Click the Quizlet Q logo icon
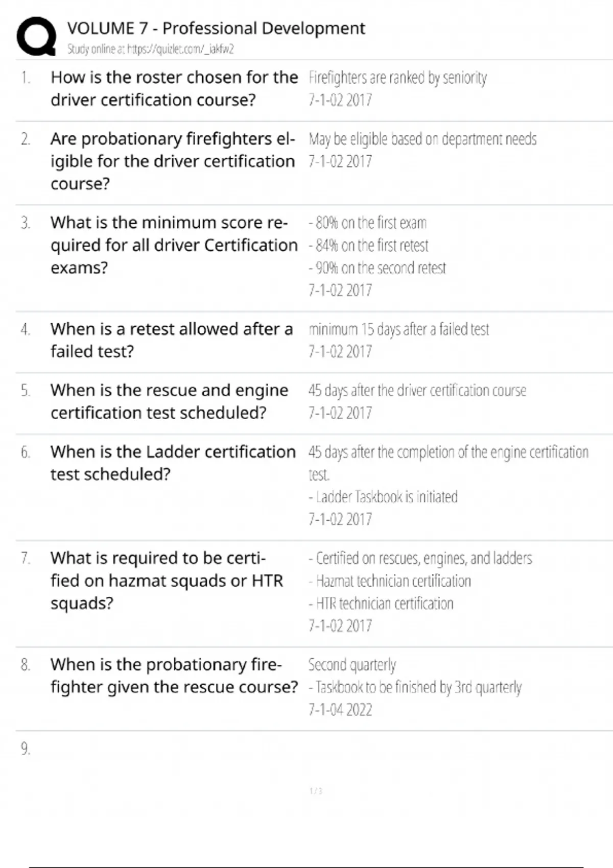613x868 pixels. tap(36, 36)
